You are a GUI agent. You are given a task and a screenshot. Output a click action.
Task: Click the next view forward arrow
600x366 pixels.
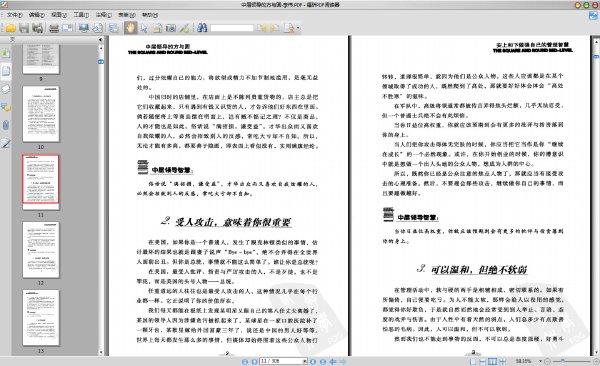342,361
